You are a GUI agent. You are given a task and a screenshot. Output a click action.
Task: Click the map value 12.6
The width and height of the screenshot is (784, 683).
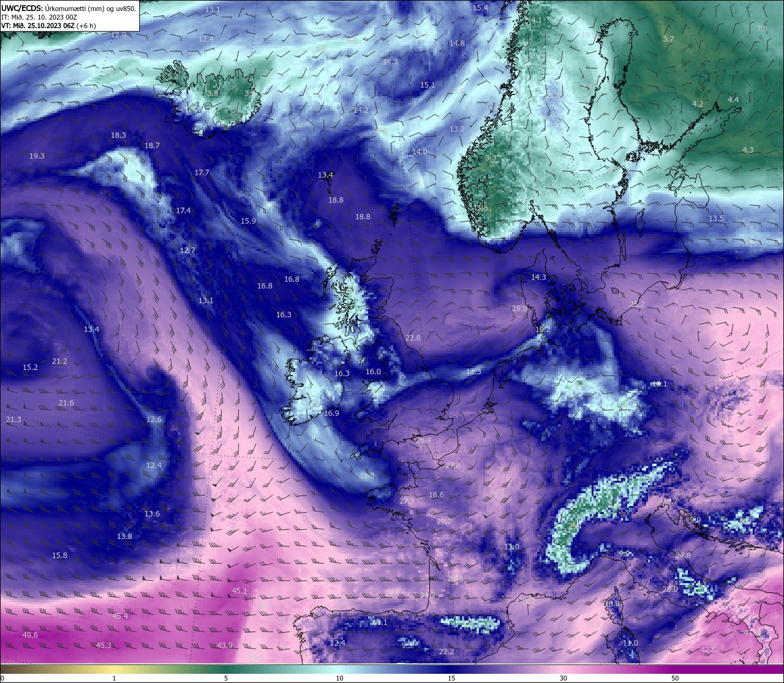[154, 420]
